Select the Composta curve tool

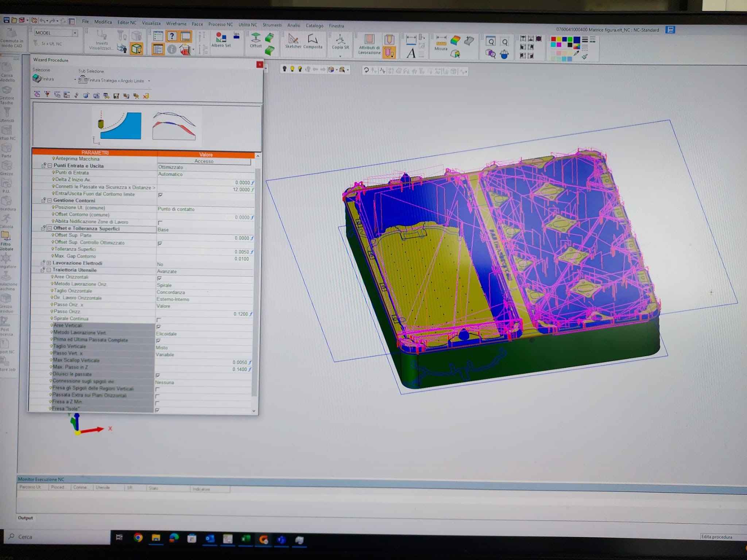(313, 41)
